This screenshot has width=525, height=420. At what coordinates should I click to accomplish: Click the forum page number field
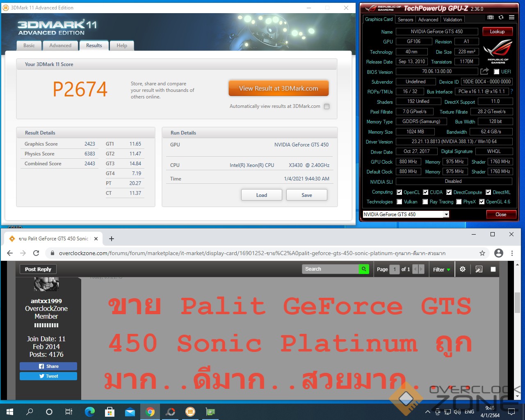click(395, 269)
